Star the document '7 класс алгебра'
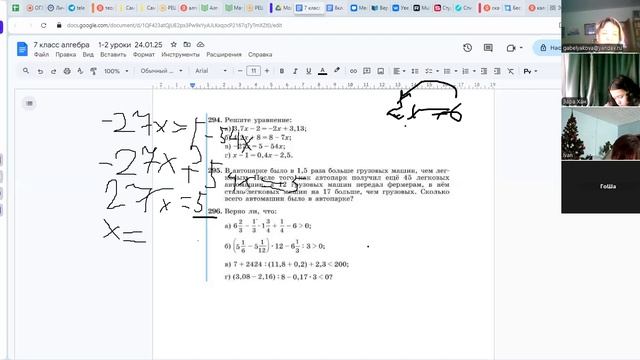The height and width of the screenshot is (360, 640). click(x=173, y=44)
